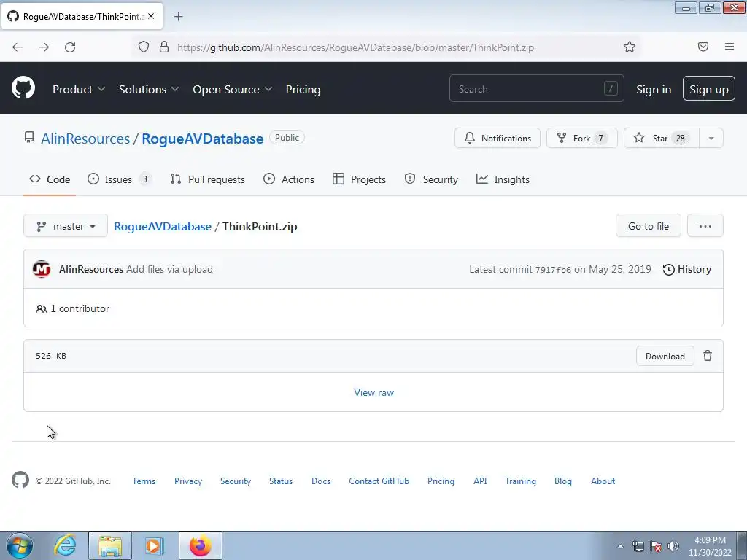This screenshot has width=747, height=560.
Task: Click the shield tracking protection icon
Action: pos(144,47)
